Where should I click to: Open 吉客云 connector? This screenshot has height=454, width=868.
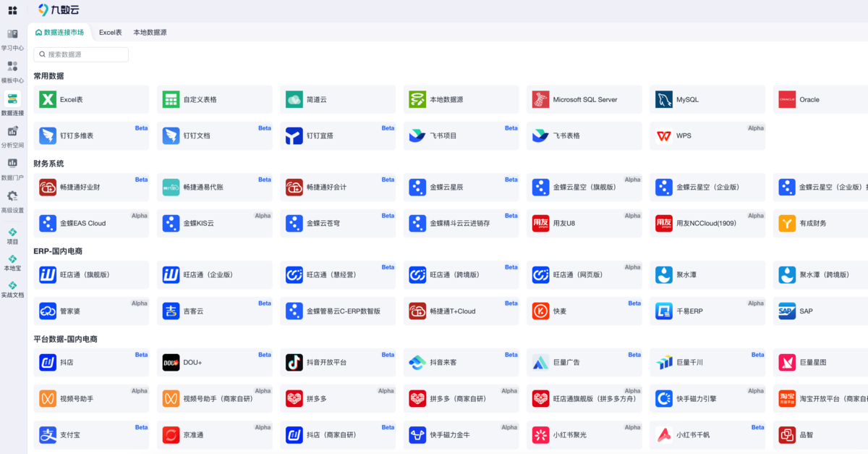pos(215,311)
